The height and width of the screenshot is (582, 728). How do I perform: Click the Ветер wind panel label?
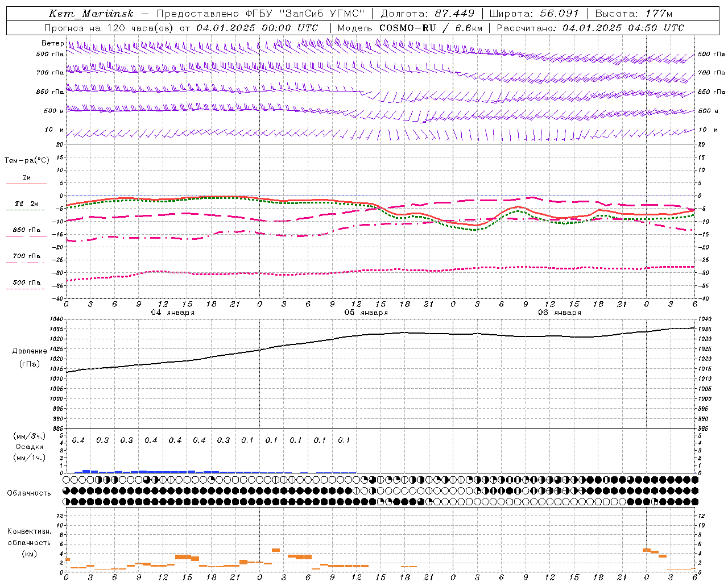pyautogui.click(x=53, y=43)
